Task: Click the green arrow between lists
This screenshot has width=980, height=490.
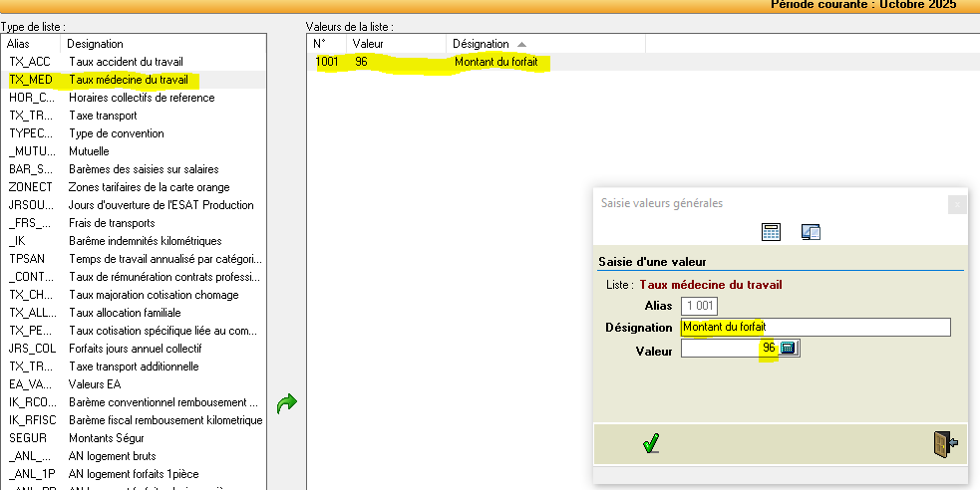Action: 287,403
